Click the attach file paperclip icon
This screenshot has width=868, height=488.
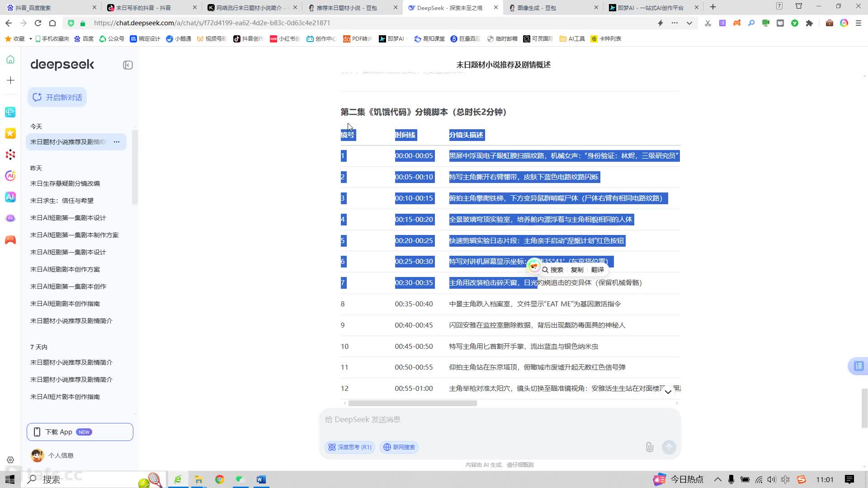pos(650,447)
